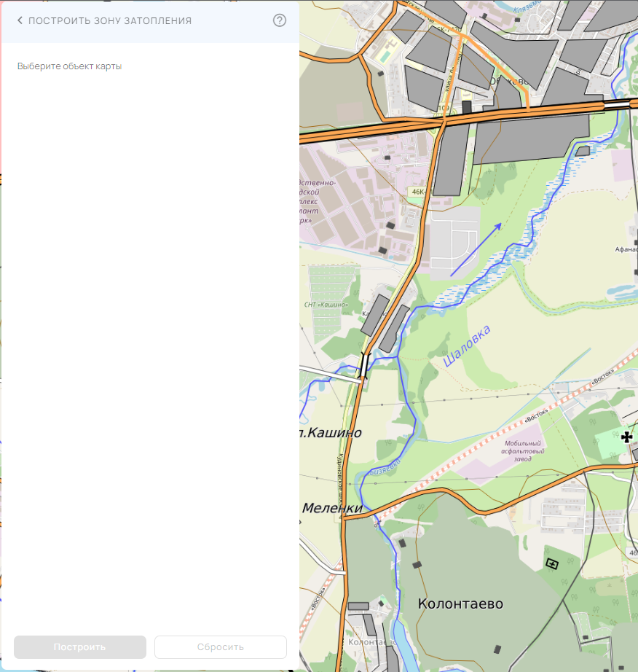
Task: Select the bridge symbol on the road north of п.Кашино
Action: click(364, 363)
